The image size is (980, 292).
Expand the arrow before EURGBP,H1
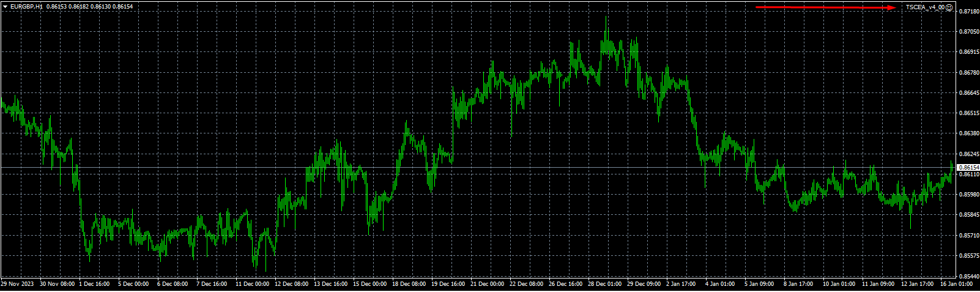5,6
